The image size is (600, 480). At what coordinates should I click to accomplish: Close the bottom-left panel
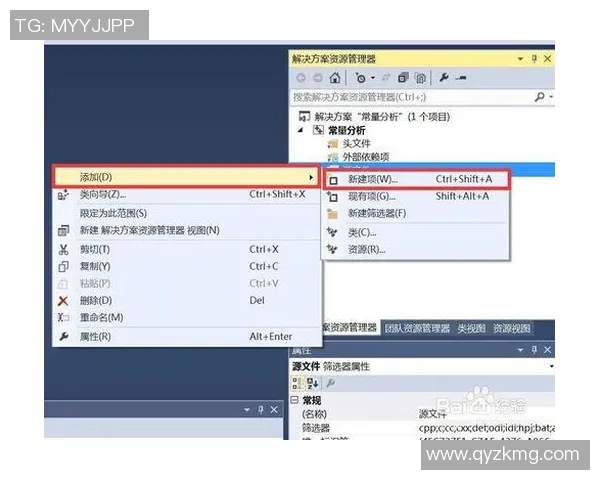click(274, 410)
